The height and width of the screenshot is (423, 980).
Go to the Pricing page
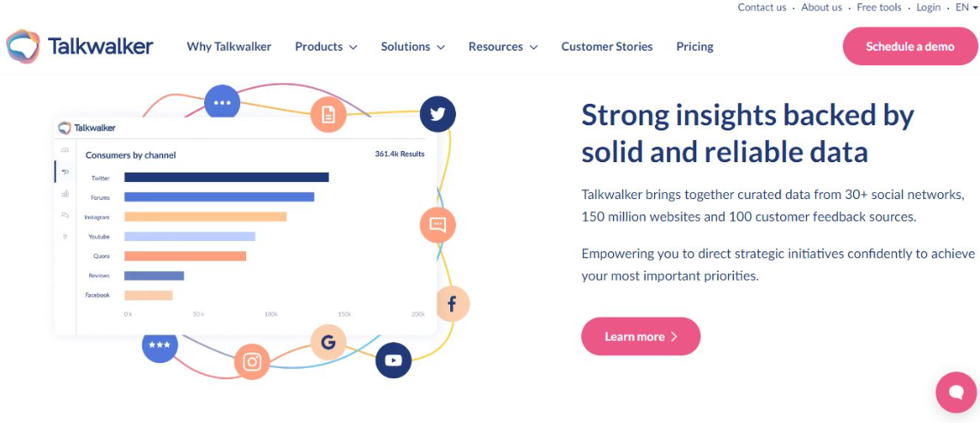694,46
